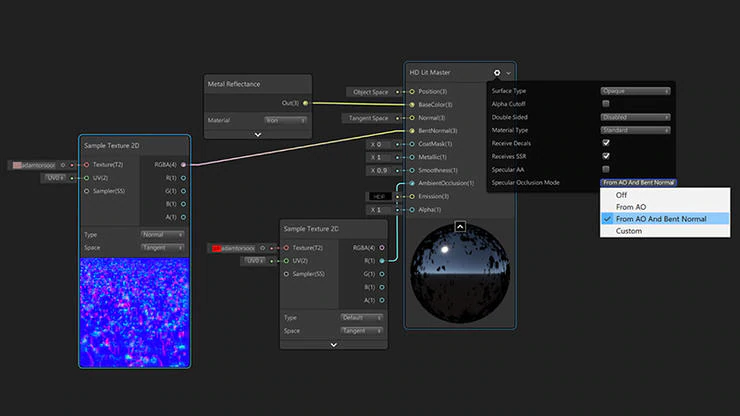Image resolution: width=740 pixels, height=416 pixels.
Task: Open the Double Sided Disabled dropdown
Action: coord(635,117)
